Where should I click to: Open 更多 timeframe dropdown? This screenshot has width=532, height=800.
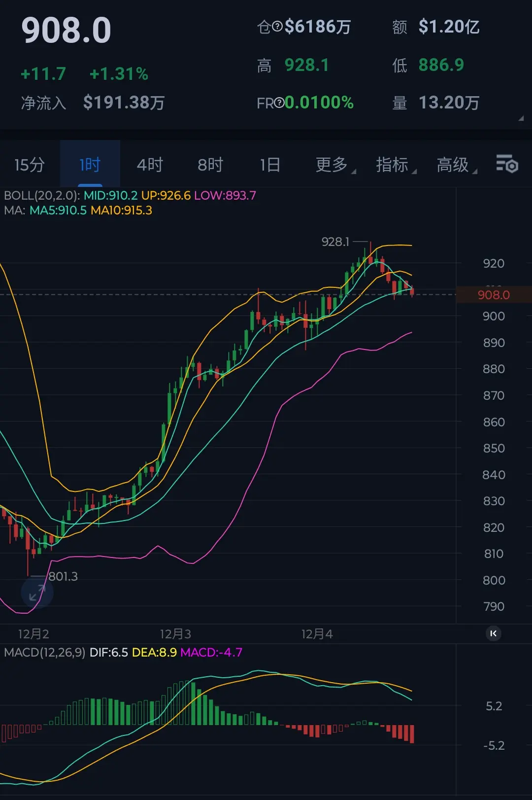point(335,165)
